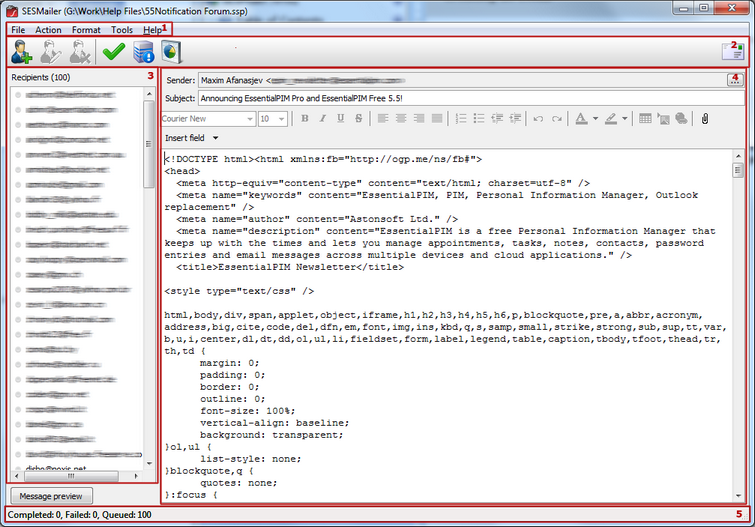Image resolution: width=755 pixels, height=527 pixels.
Task: Click the attachment paperclip icon
Action: [704, 118]
